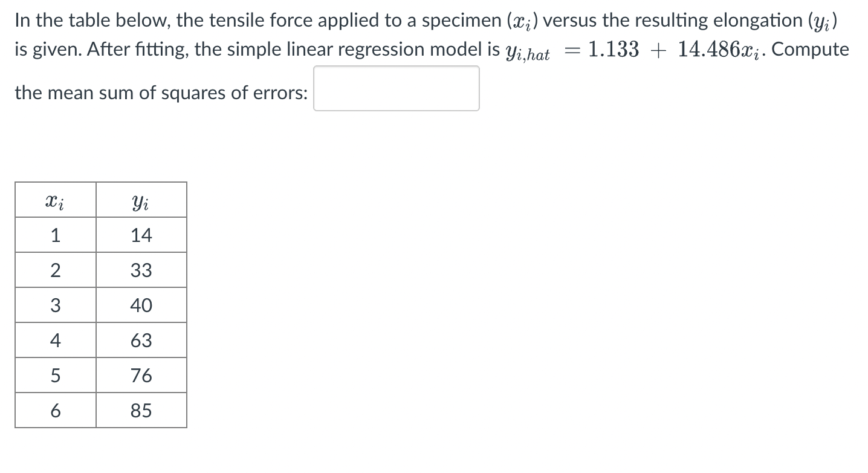This screenshot has height=473, width=868.
Task: Click the xi value 3
Action: click(x=55, y=305)
